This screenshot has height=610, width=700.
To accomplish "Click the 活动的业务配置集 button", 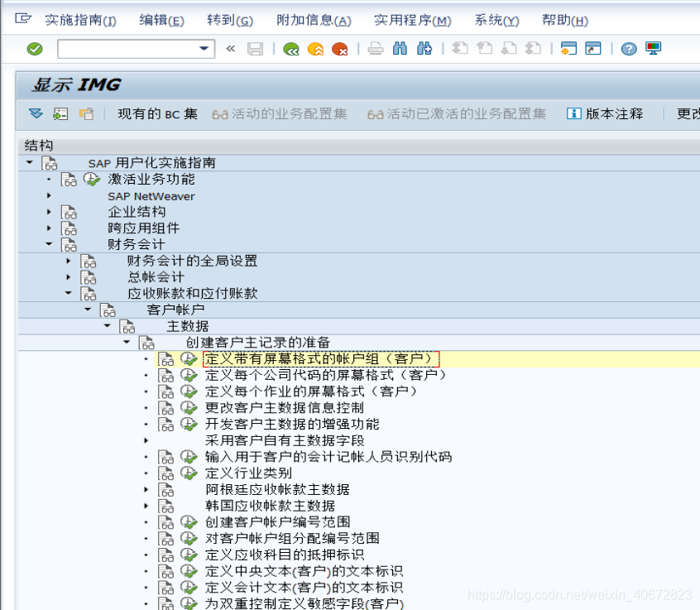I will [x=280, y=114].
